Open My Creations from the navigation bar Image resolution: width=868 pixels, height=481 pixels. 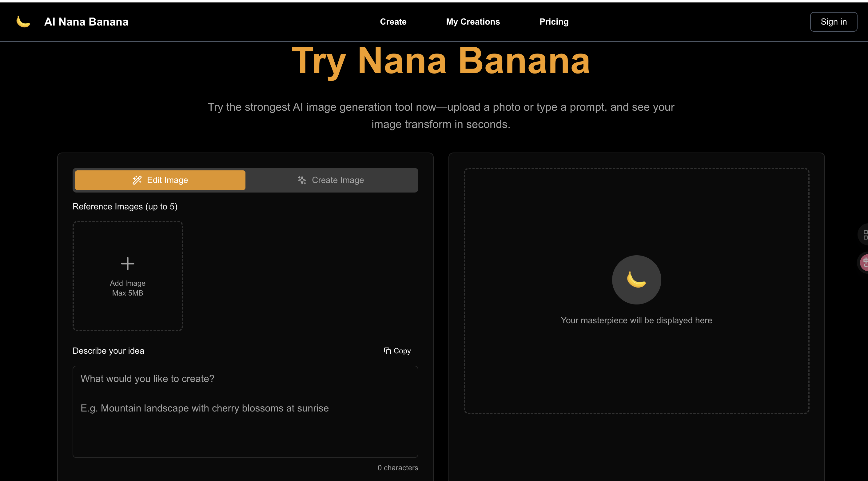pyautogui.click(x=473, y=21)
